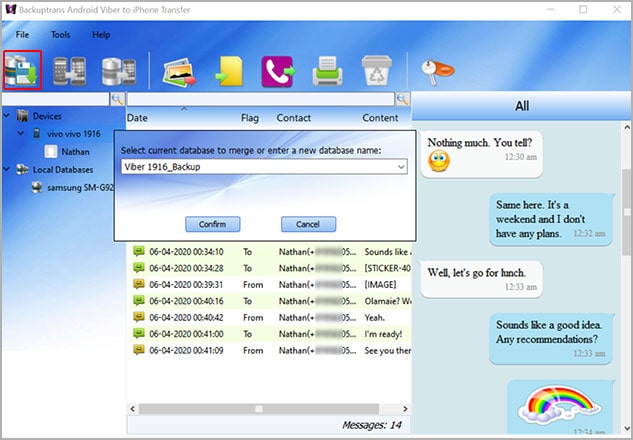Image resolution: width=633 pixels, height=440 pixels.
Task: Click the [IMAGE] content cell
Action: 380,285
